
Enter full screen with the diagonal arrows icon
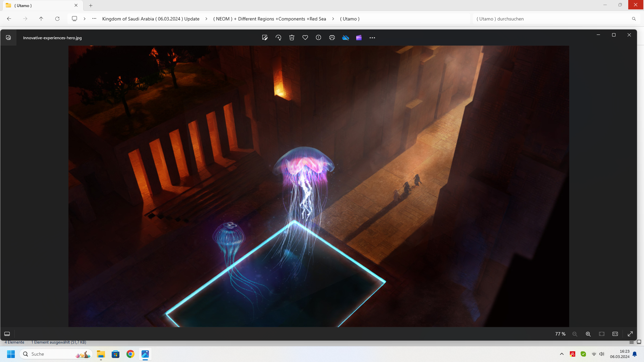630,334
